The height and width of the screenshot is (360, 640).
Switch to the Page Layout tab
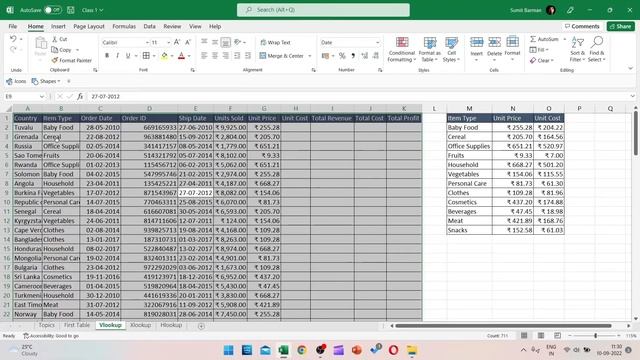click(x=89, y=27)
